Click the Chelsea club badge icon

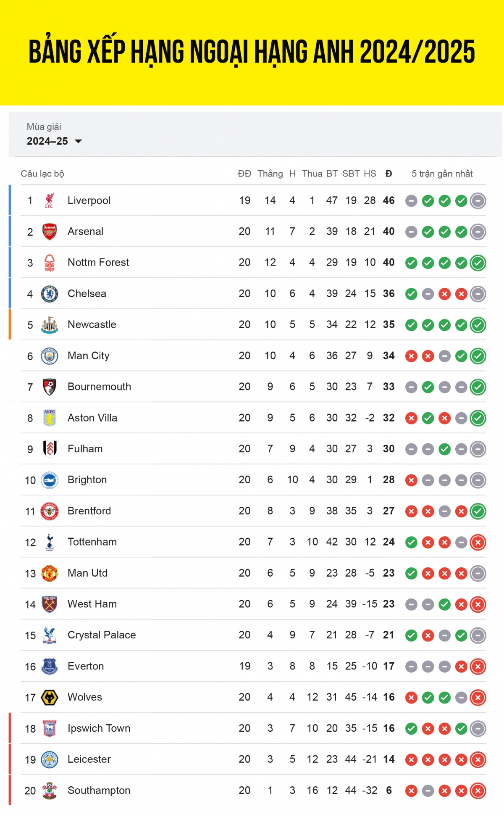pyautogui.click(x=50, y=294)
